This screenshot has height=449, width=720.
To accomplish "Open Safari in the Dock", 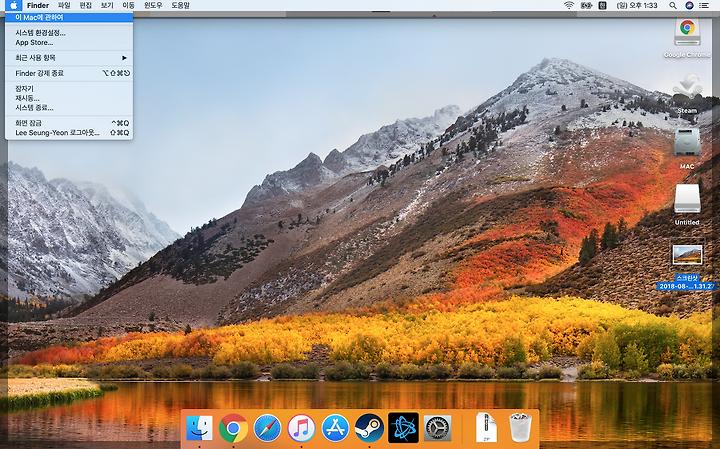I will click(x=267, y=428).
